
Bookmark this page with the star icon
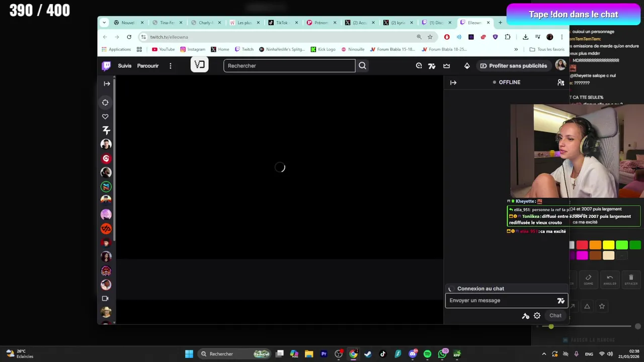point(430,37)
